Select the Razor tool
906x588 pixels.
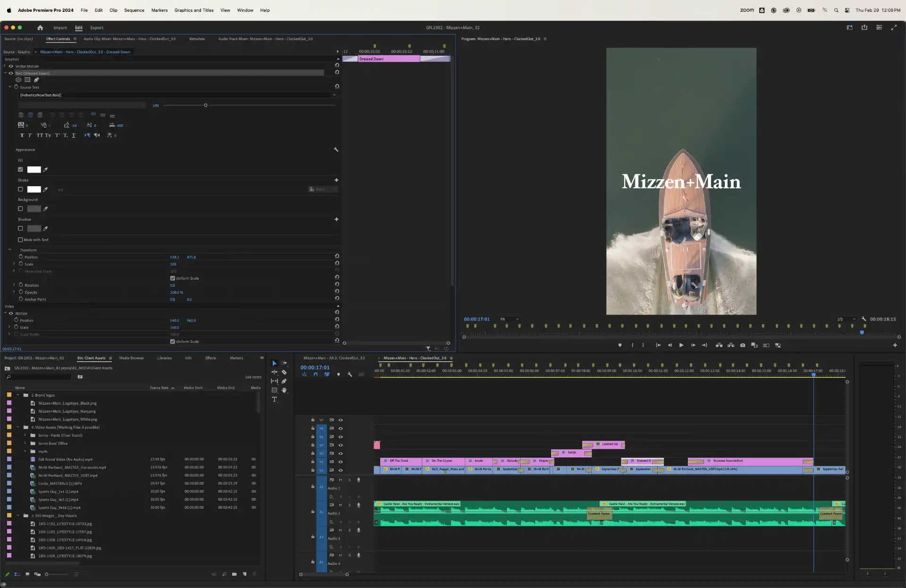click(x=284, y=372)
